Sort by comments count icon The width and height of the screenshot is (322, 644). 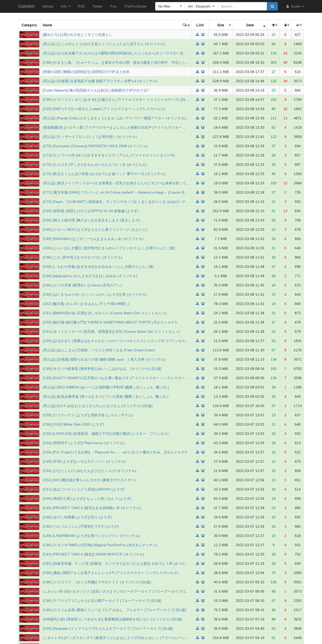tap(185, 25)
